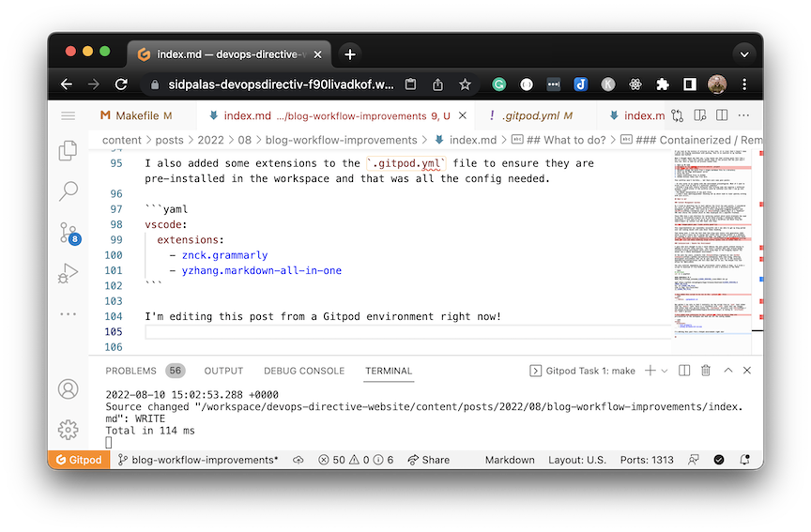The height and width of the screenshot is (532, 811).
Task: Click Ports: 1313 in status bar
Action: point(647,460)
